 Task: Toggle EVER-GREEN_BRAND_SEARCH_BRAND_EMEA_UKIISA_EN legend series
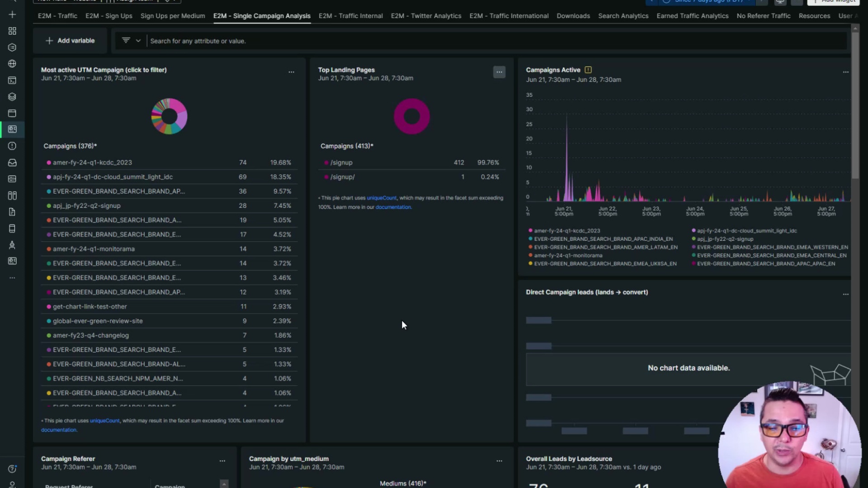pos(602,263)
